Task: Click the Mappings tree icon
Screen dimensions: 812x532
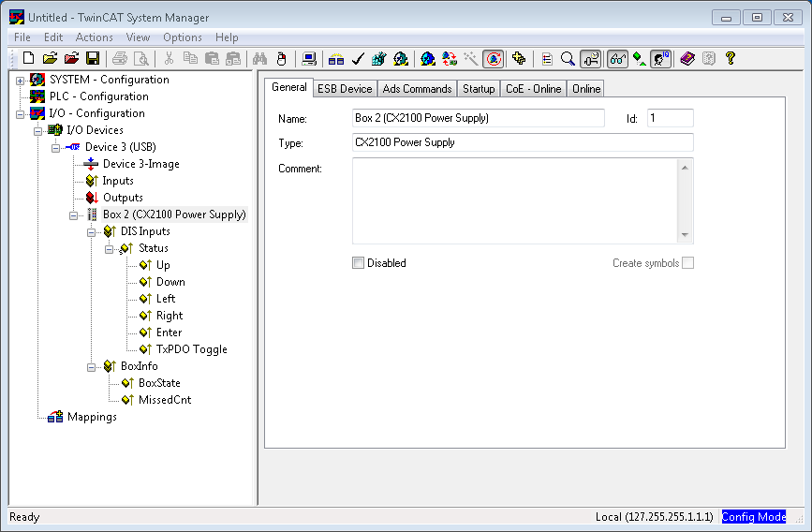Action: [x=55, y=417]
